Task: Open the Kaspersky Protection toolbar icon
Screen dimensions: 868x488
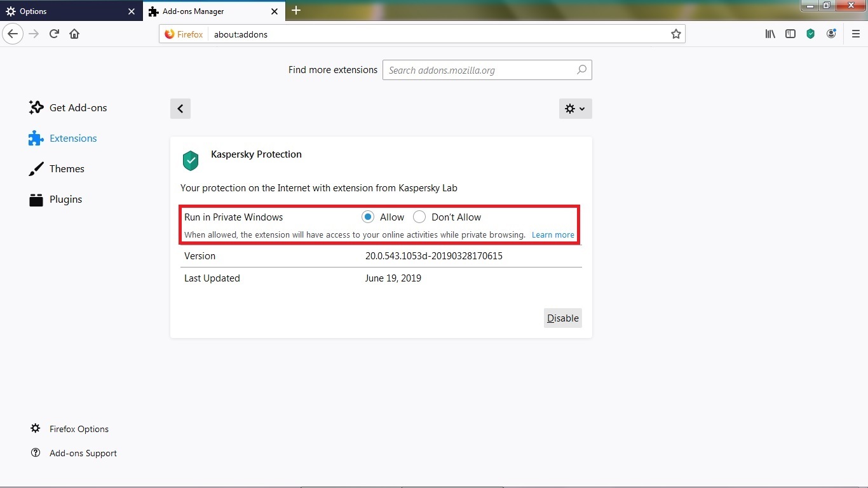Action: coord(811,34)
